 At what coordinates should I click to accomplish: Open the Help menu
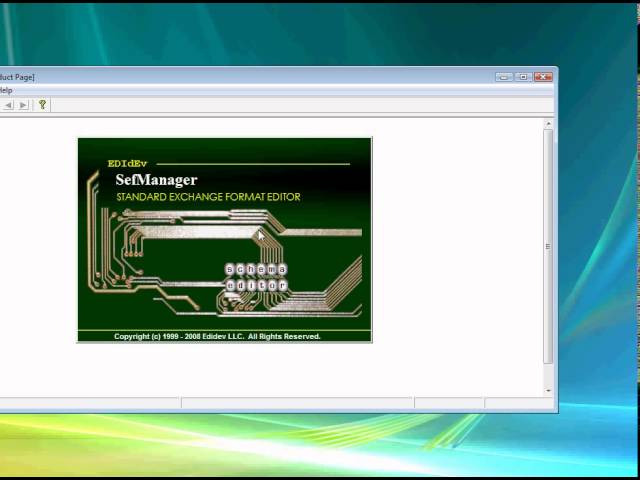[x=6, y=90]
